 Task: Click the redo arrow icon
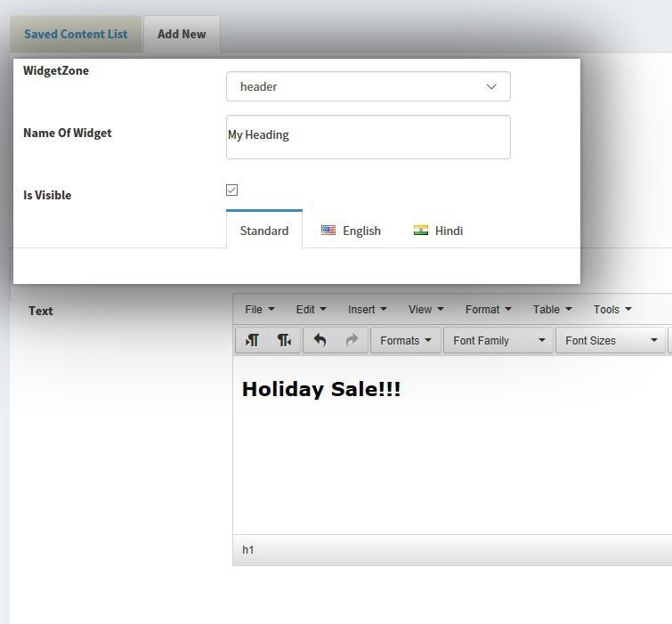[x=352, y=341]
